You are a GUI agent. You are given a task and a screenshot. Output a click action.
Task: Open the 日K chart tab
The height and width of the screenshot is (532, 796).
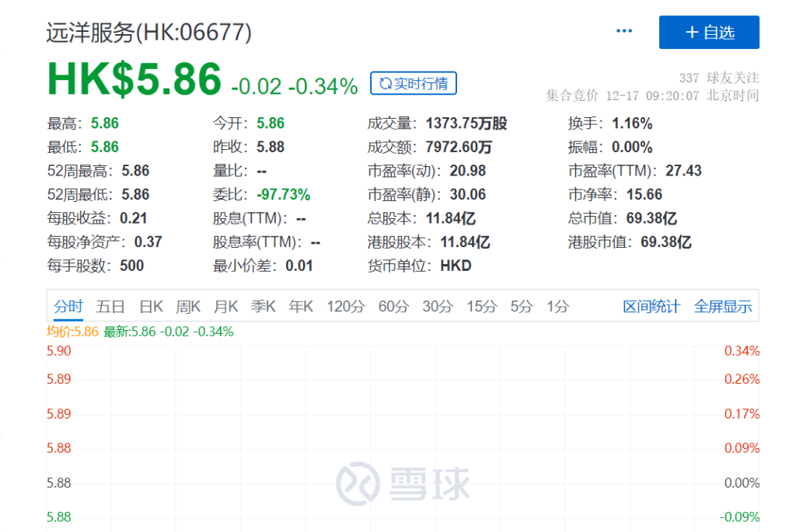pos(151,306)
